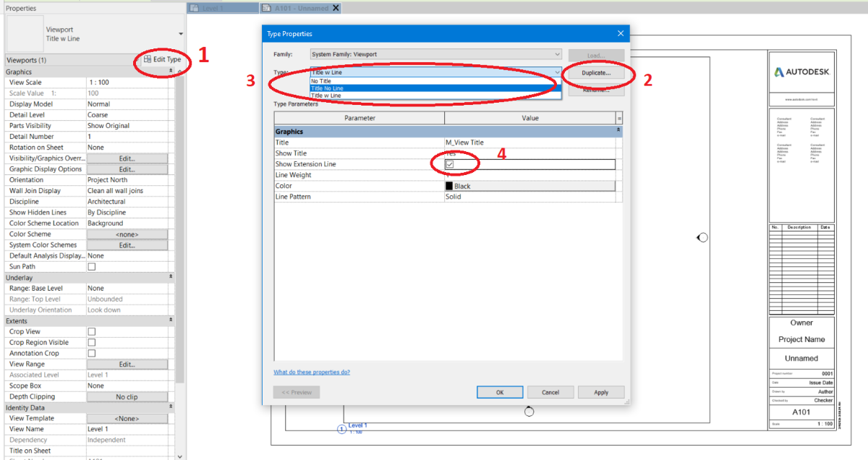
Task: Click the Level 1 viewport title bubble
Action: [x=342, y=430]
